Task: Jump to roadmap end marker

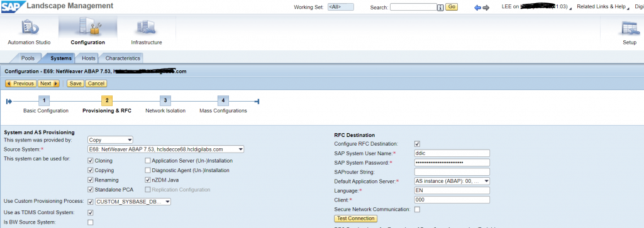Action: click(x=257, y=101)
